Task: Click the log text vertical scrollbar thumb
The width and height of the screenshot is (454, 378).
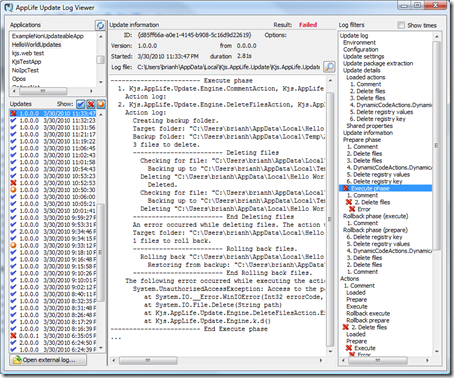Action: click(x=330, y=219)
